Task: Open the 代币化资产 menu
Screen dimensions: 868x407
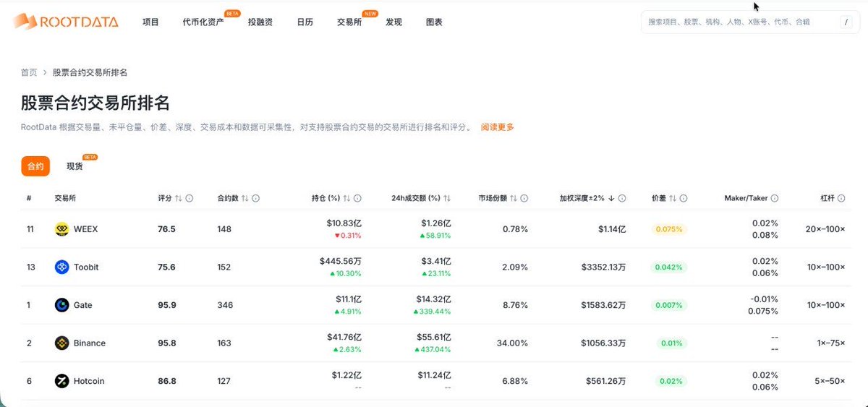Action: pos(203,22)
